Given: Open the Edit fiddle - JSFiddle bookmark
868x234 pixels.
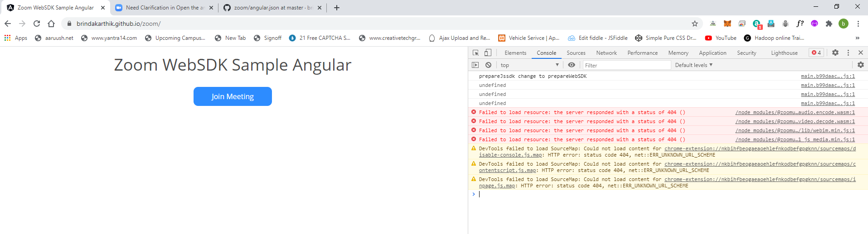Looking at the screenshot, I should tap(598, 38).
